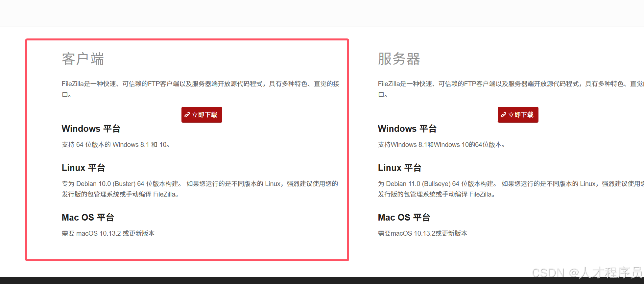
Task: Click the 立即下载 button under 服务器
Action: pos(518,115)
